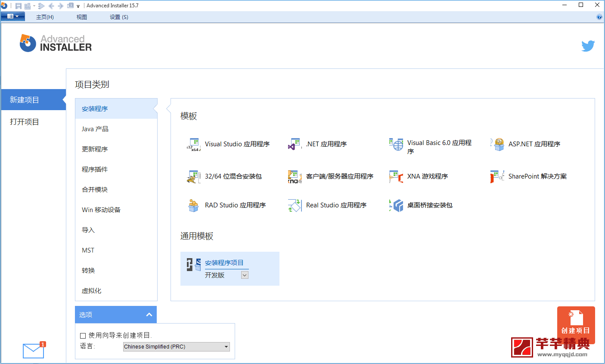Click the 32/64 位混合安装包 template icon

(194, 177)
